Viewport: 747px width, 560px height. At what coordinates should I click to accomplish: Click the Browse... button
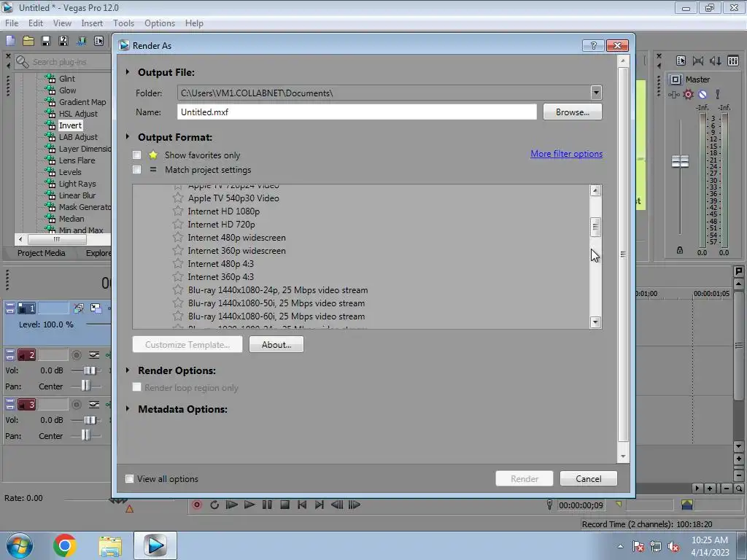[572, 112]
